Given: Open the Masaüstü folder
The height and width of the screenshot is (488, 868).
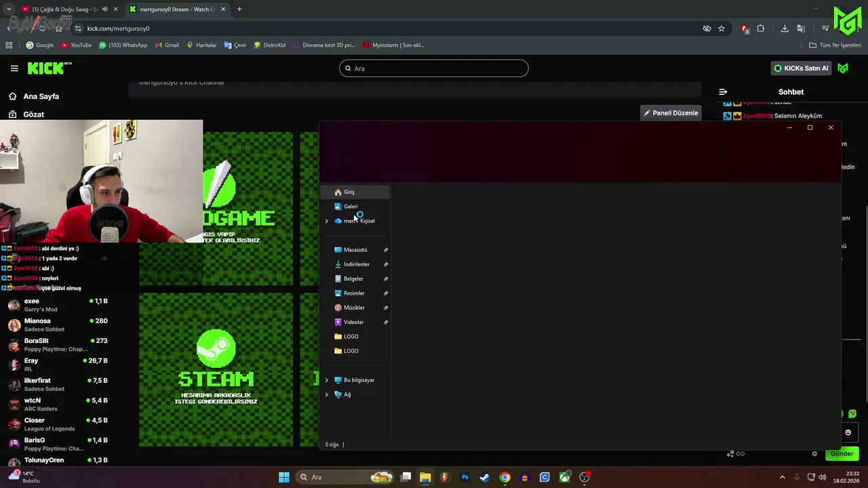Looking at the screenshot, I should point(355,249).
